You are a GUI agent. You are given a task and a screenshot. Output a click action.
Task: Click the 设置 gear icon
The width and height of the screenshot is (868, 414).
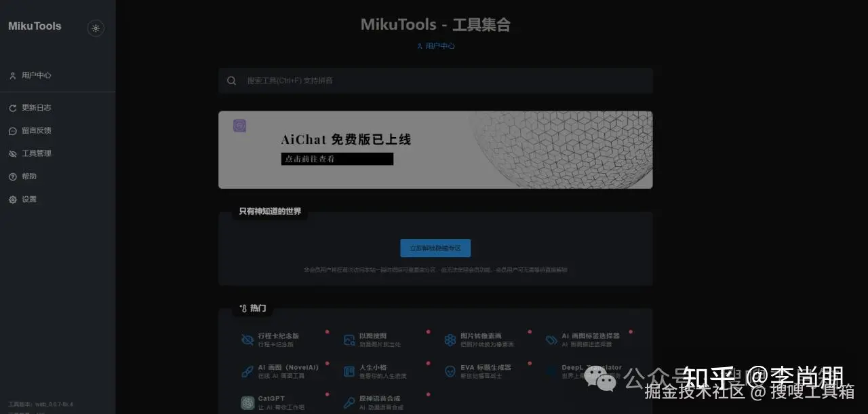(12, 200)
